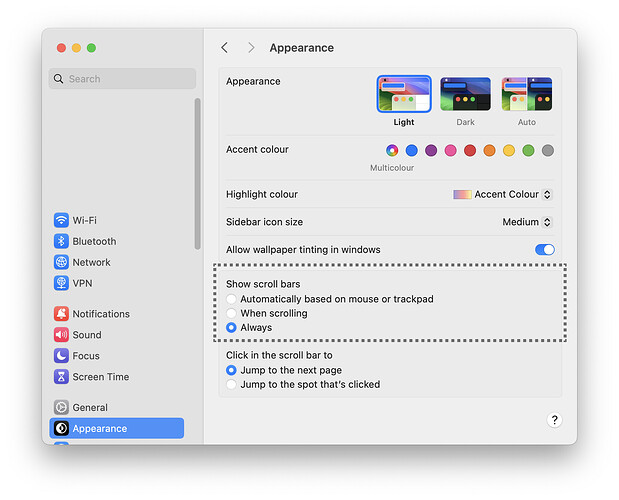The image size is (619, 500).
Task: Select Sound in the sidebar
Action: 86,335
